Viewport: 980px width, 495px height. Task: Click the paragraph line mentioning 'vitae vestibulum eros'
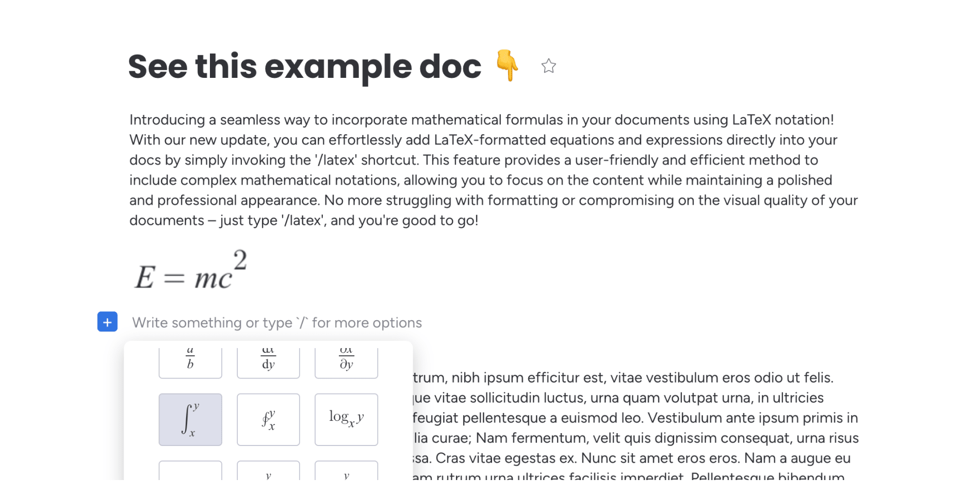(623, 377)
